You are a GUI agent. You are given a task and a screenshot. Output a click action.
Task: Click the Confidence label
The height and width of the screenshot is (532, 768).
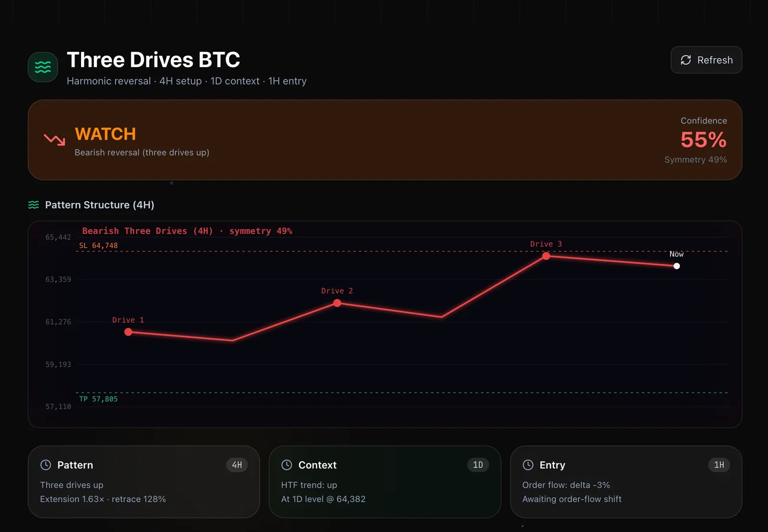pyautogui.click(x=704, y=121)
